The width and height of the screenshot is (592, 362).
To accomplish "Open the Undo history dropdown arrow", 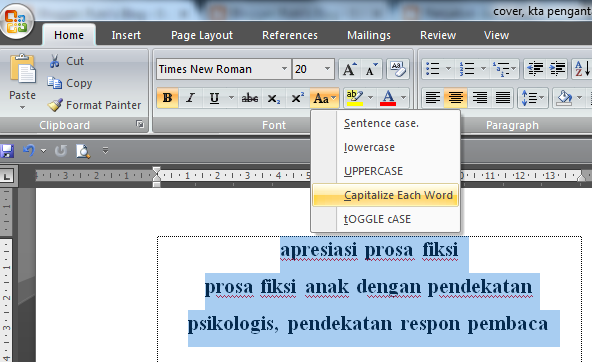I will point(43,151).
